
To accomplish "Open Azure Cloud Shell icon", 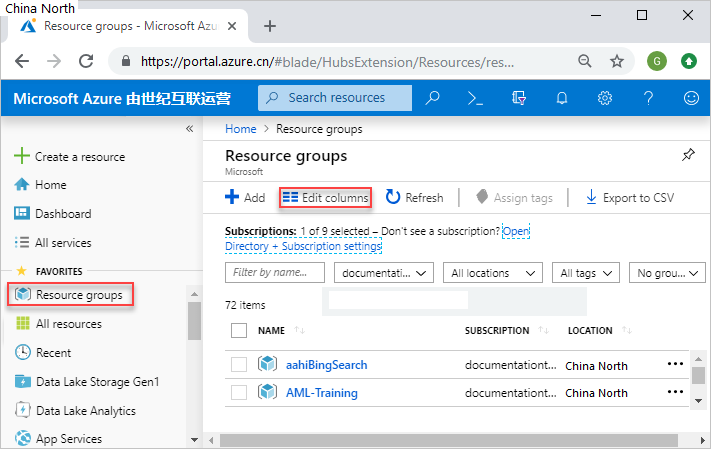I will pos(475,98).
